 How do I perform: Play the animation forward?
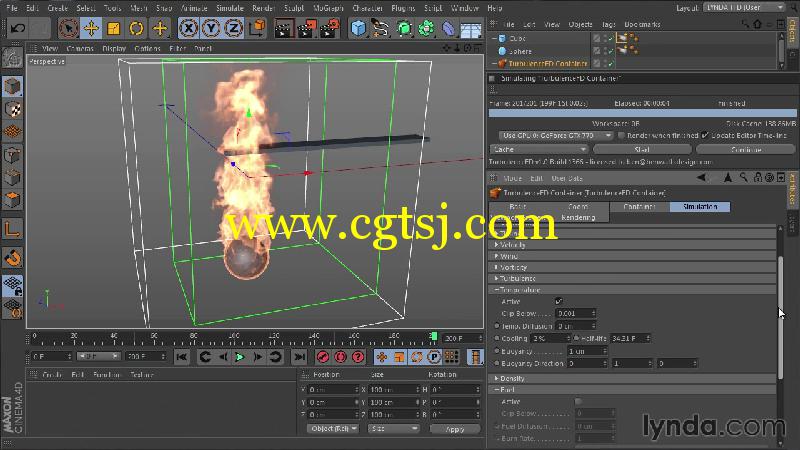[240, 357]
